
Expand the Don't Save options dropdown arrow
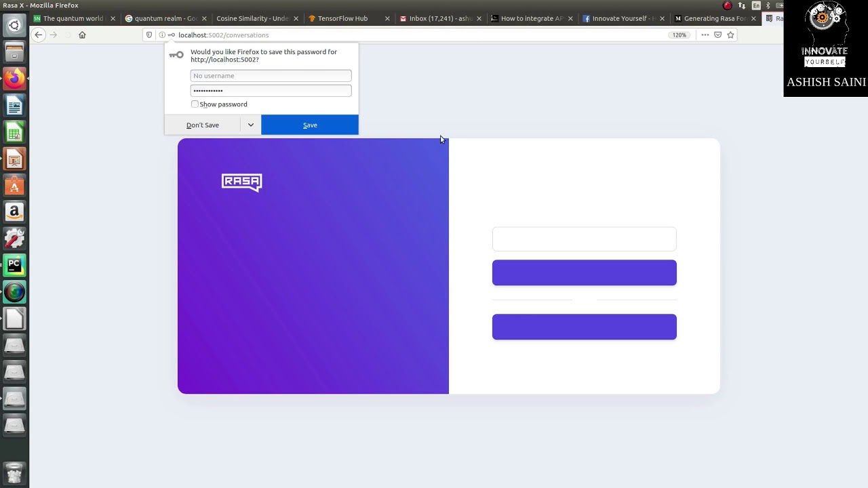tap(250, 125)
